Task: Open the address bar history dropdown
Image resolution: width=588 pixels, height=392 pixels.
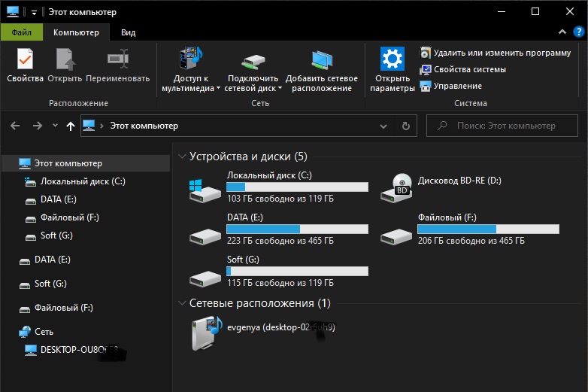Action: pos(384,126)
